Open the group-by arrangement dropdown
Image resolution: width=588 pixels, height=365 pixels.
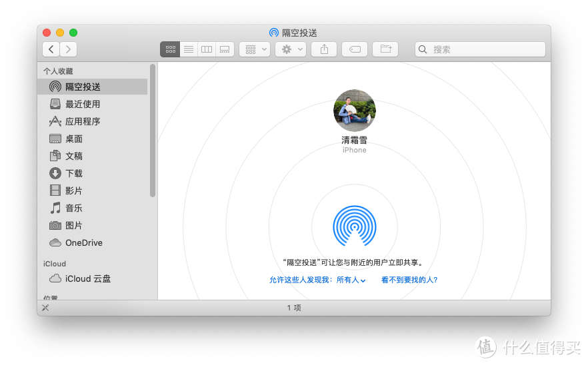tap(255, 49)
